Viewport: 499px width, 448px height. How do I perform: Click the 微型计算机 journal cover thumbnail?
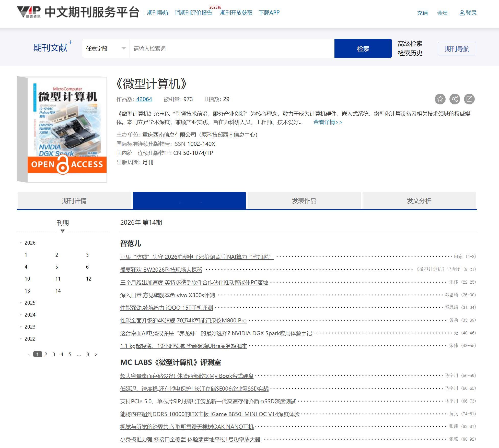[x=62, y=129]
